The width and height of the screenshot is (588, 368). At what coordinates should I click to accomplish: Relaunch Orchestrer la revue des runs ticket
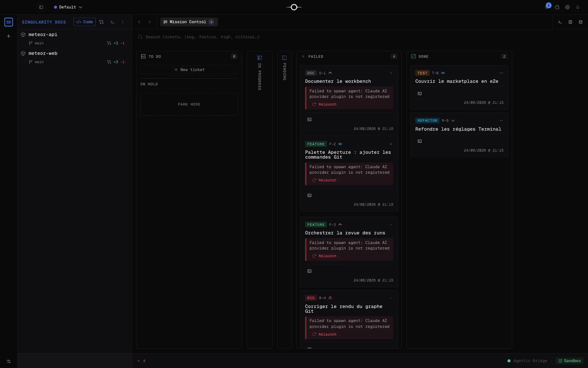click(x=325, y=256)
